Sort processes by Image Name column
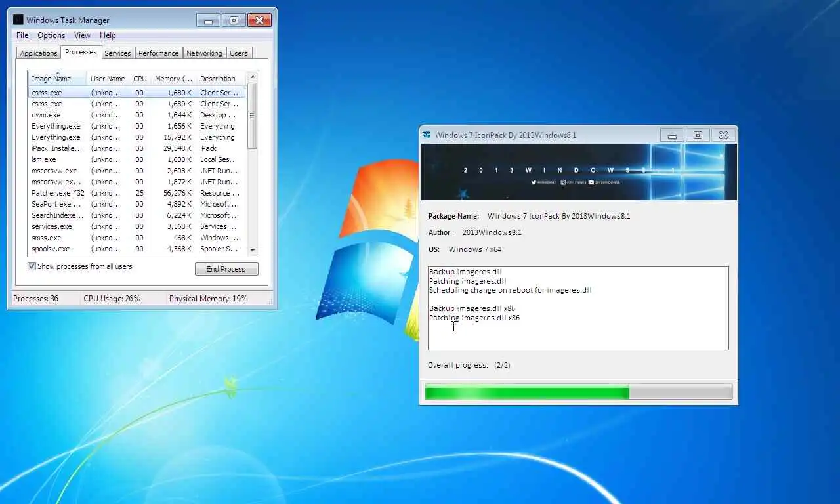The height and width of the screenshot is (504, 840). [x=58, y=79]
